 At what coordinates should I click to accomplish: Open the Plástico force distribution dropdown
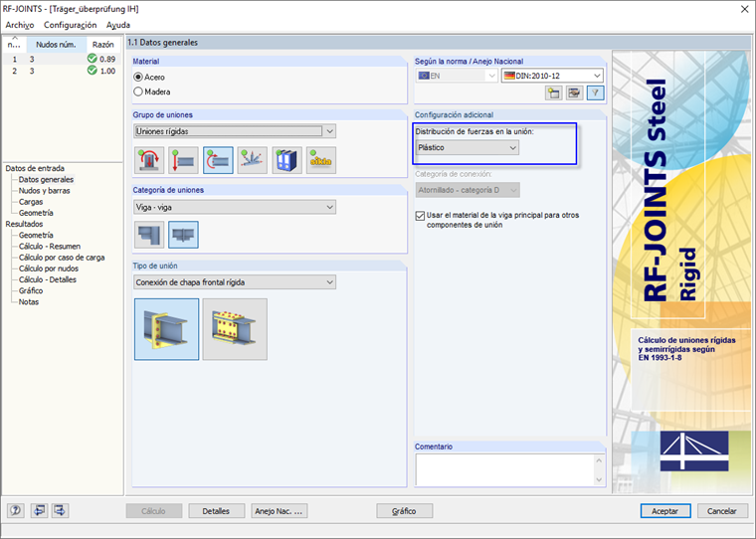coord(468,147)
